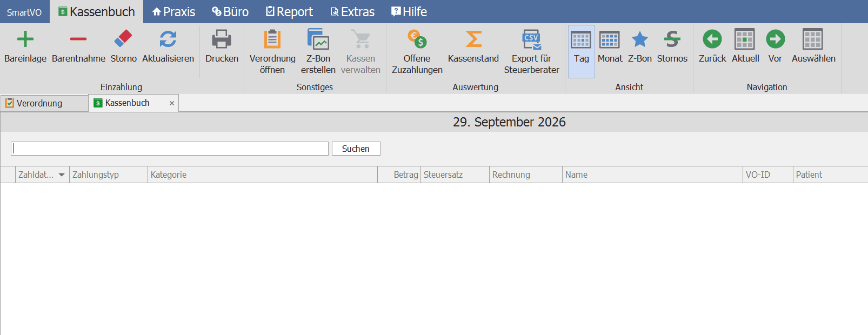This screenshot has width=868, height=335.
Task: Close the Kassenbuch document tab
Action: [x=172, y=103]
